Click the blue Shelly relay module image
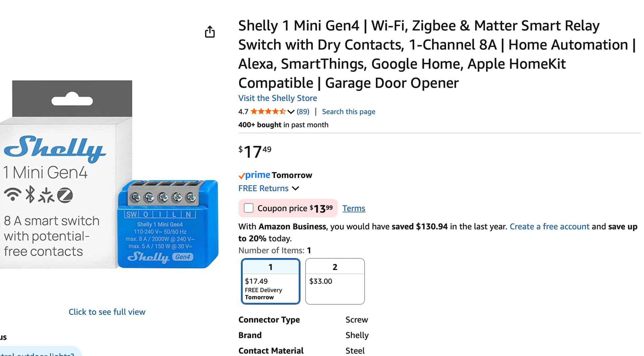This screenshot has height=356, width=644. click(x=168, y=224)
